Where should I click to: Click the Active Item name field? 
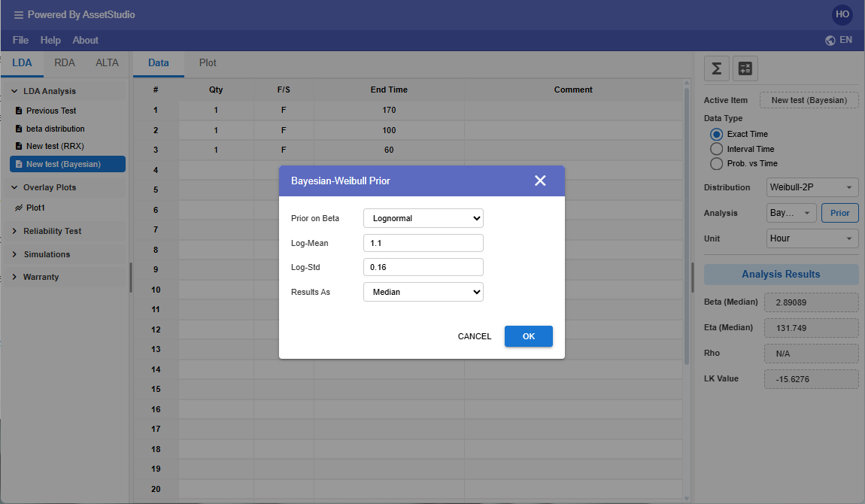[x=809, y=100]
